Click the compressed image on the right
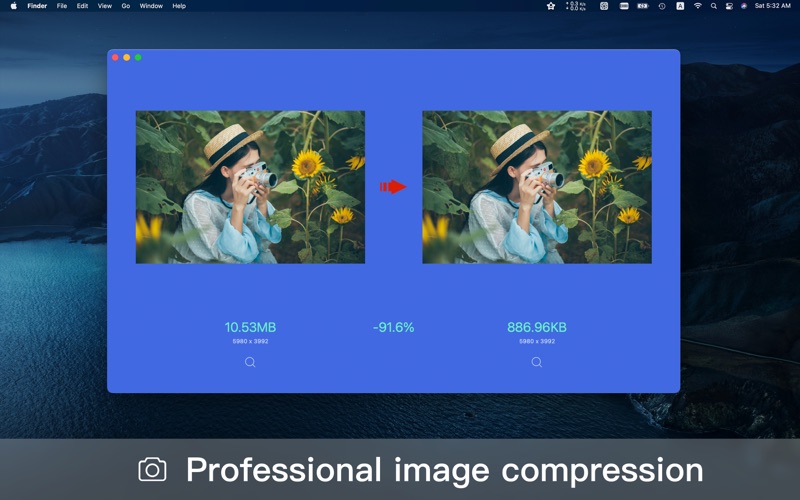This screenshot has height=500, width=800. point(537,187)
